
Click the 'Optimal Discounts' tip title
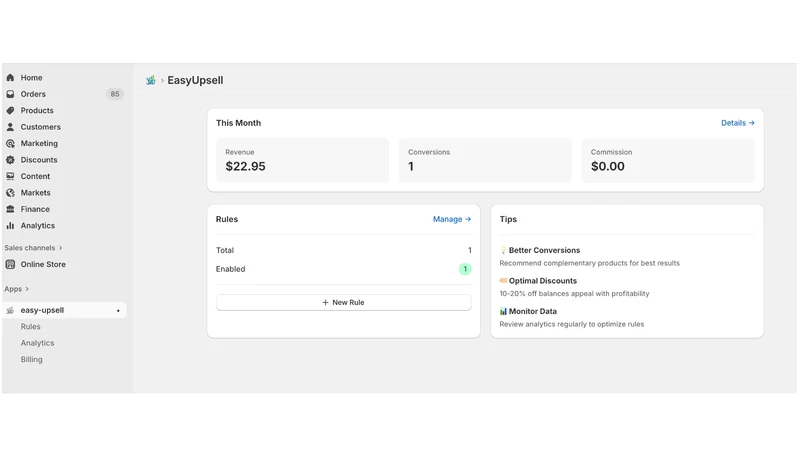click(543, 281)
